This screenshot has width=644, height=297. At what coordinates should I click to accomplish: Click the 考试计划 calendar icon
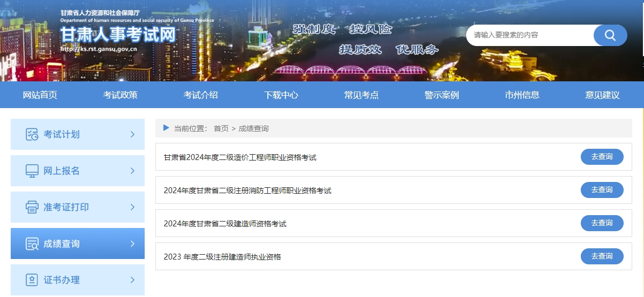32,134
